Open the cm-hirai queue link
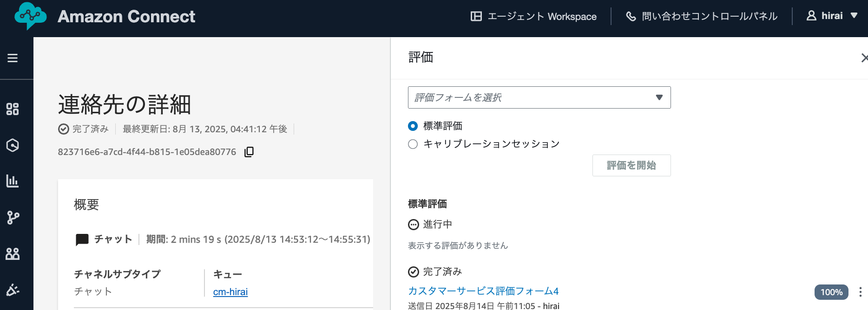Screen dimensions: 868x310 pyautogui.click(x=230, y=292)
